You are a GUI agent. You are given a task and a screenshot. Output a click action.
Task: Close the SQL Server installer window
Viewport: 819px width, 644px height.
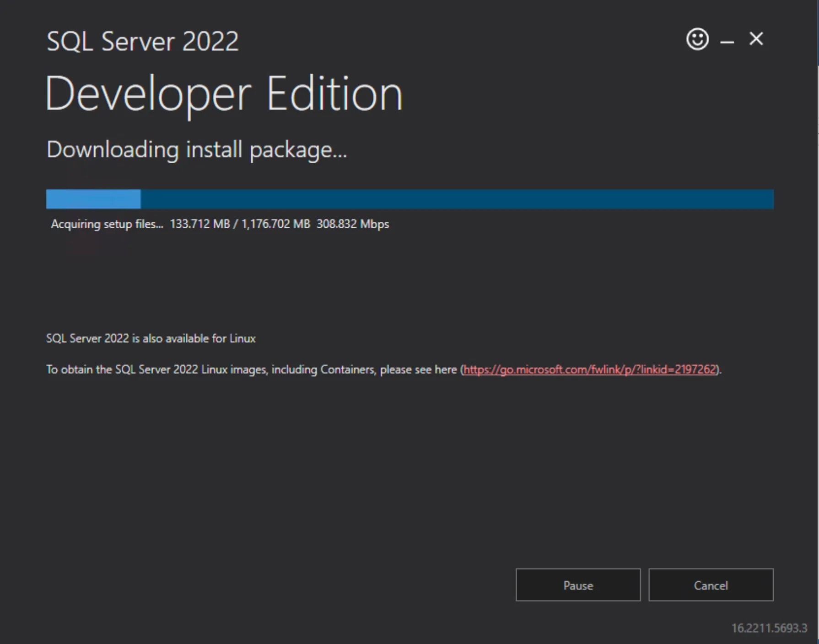tap(756, 39)
